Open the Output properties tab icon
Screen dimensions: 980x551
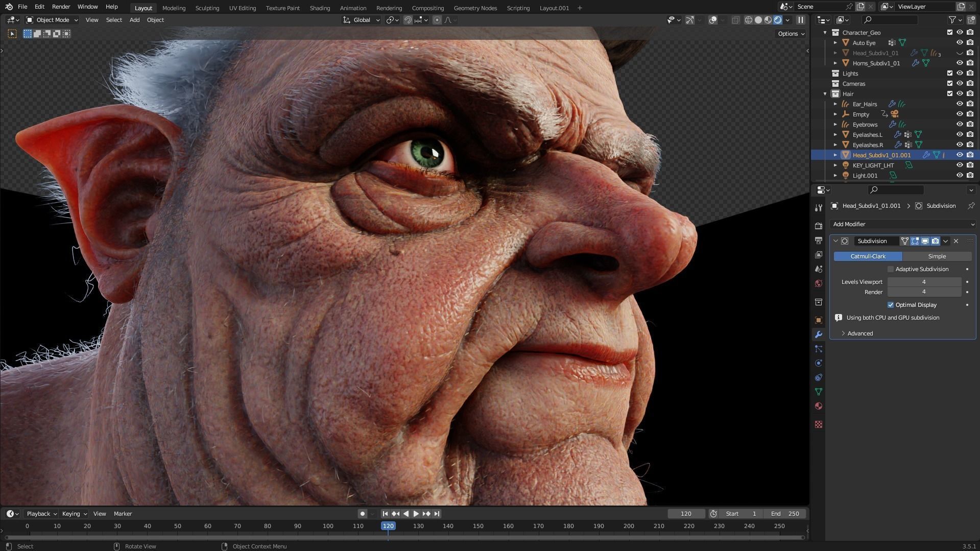819,240
